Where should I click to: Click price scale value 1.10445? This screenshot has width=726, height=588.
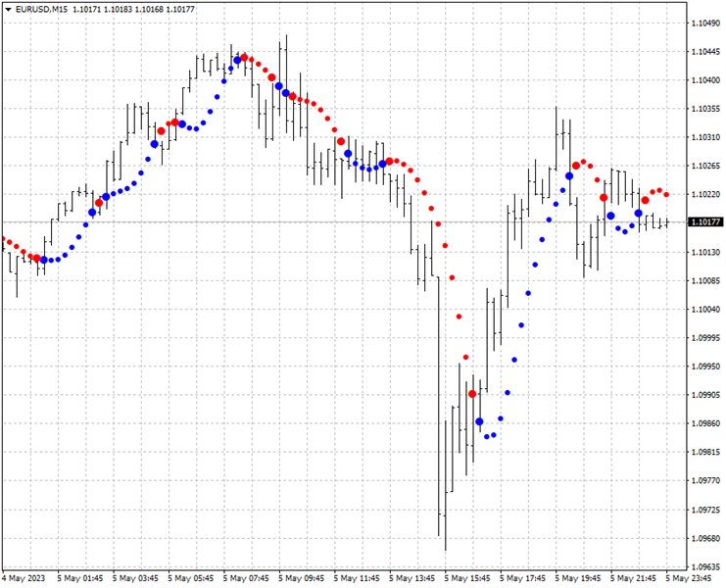[705, 52]
